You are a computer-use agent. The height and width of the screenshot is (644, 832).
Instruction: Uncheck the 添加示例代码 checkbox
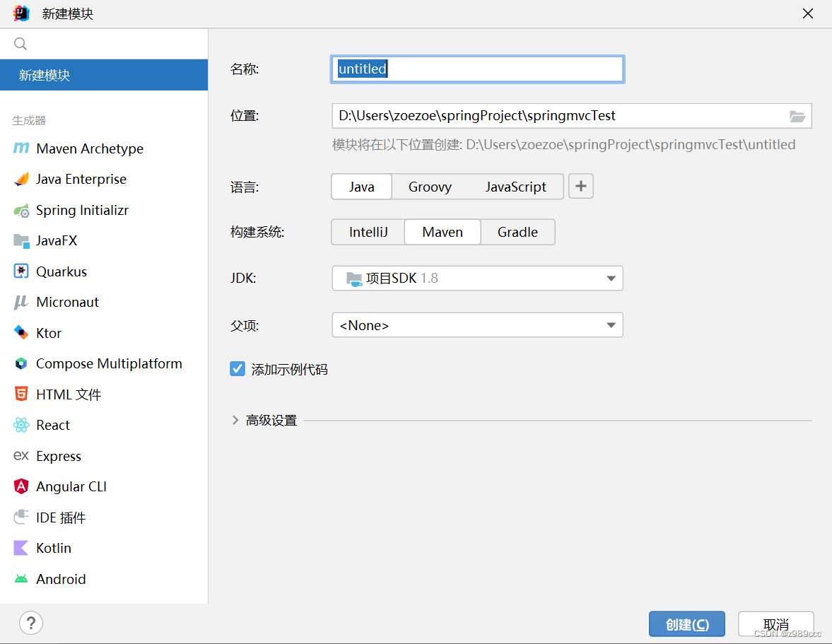pyautogui.click(x=238, y=368)
